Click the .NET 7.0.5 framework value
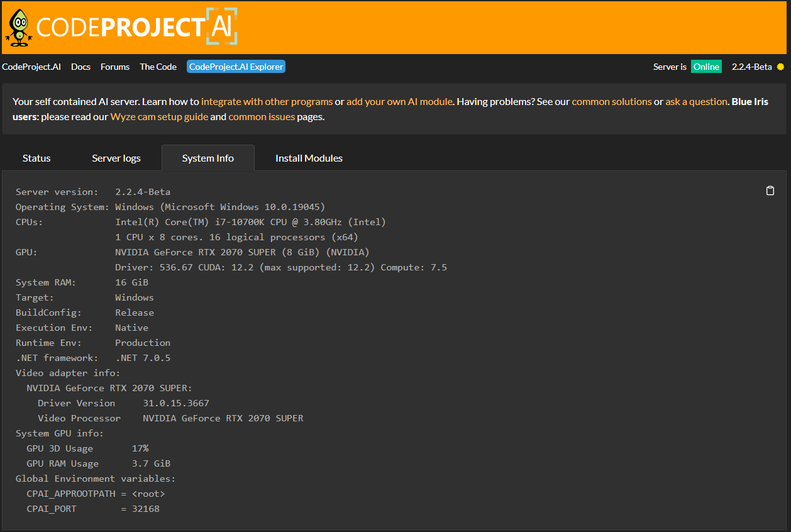 point(143,358)
